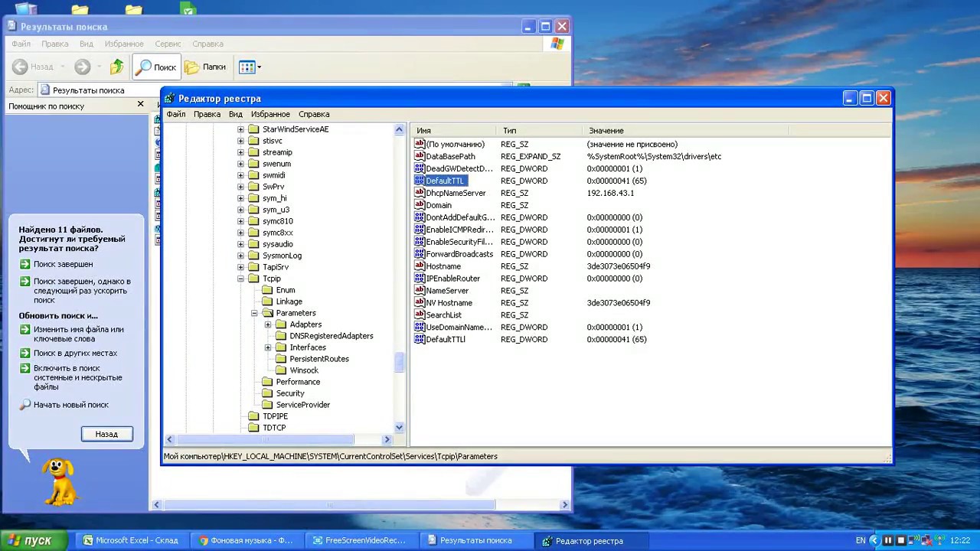Click the tree pane horizontal scroll right arrow
The width and height of the screenshot is (980, 551).
(387, 439)
